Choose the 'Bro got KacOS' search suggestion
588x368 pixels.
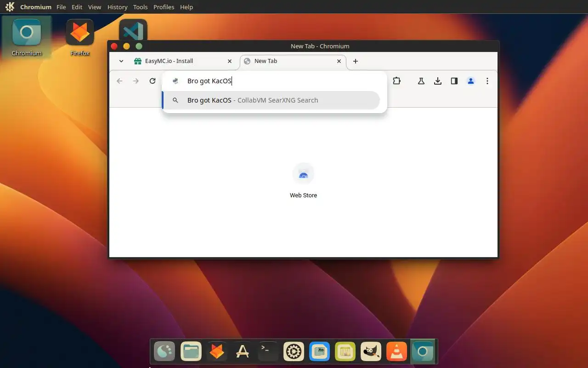pos(271,100)
